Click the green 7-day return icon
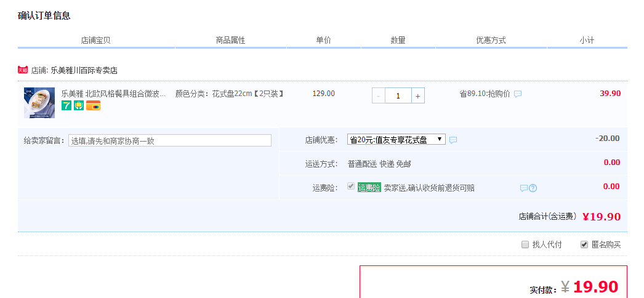This screenshot has width=644, height=298. [x=66, y=105]
